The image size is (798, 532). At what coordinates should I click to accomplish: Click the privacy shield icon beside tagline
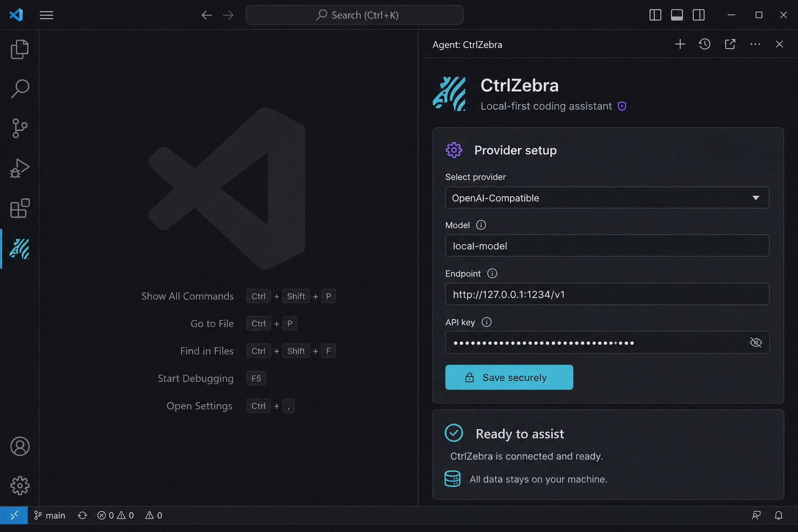[622, 106]
